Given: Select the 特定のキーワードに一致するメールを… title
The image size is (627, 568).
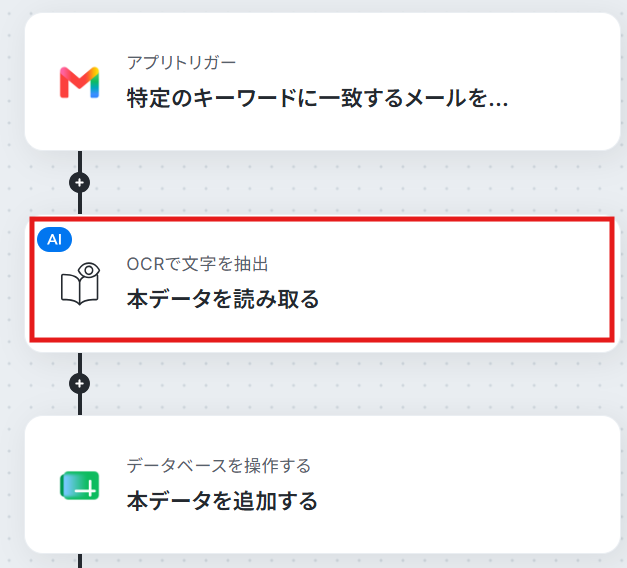Looking at the screenshot, I should click(317, 98).
